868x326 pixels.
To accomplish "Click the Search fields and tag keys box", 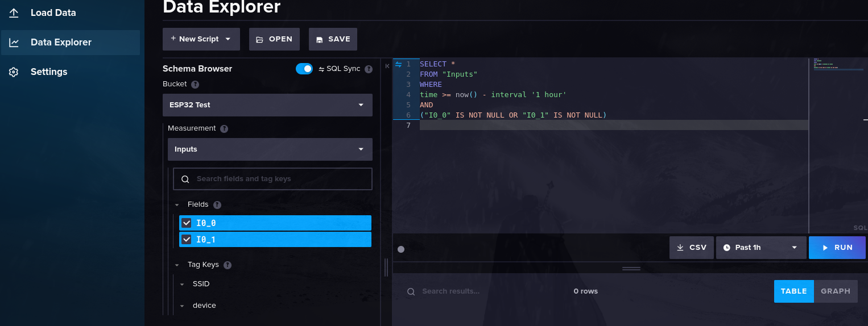I will 273,179.
